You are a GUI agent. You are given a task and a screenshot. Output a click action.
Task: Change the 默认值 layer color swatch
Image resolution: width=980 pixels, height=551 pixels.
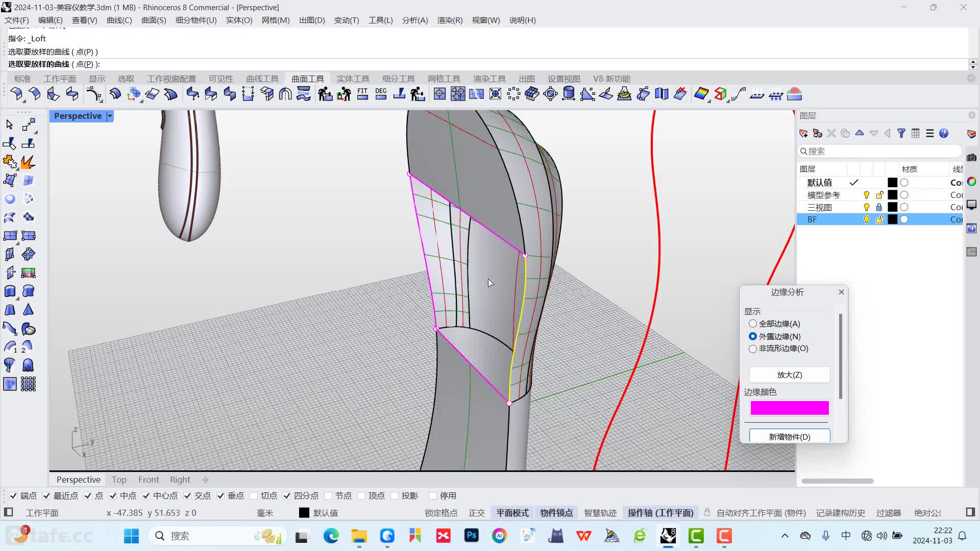coord(892,183)
